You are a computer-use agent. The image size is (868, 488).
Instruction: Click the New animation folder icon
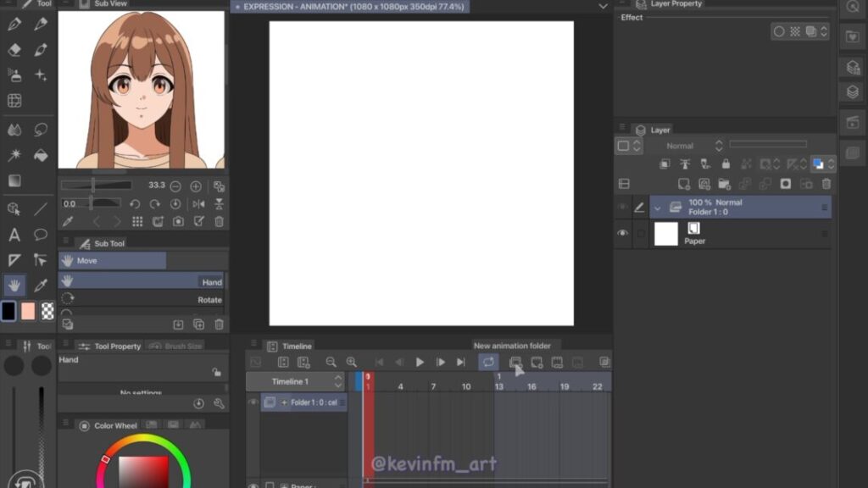[x=515, y=363]
